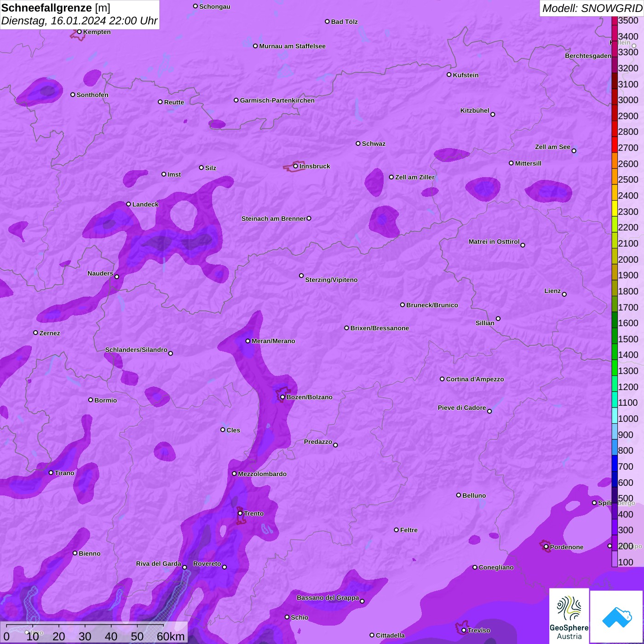
Task: Click the GeoSphere Austria logo
Action: click(x=569, y=615)
